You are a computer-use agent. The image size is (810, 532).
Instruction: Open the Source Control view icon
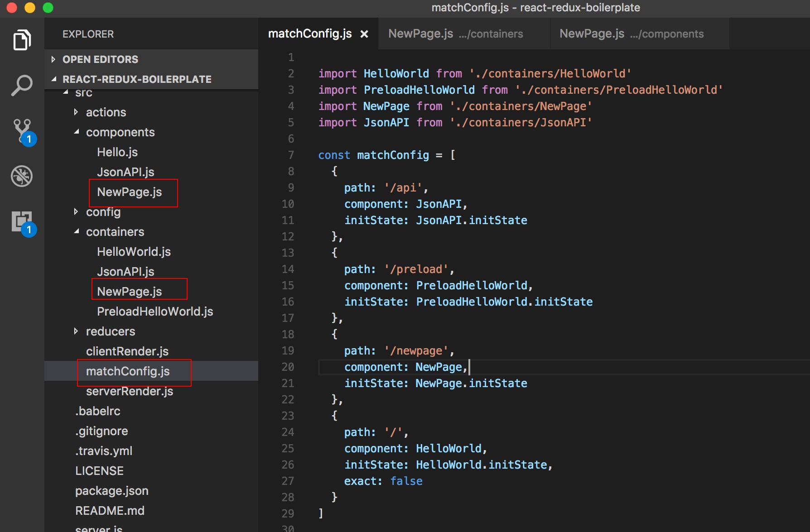click(23, 131)
